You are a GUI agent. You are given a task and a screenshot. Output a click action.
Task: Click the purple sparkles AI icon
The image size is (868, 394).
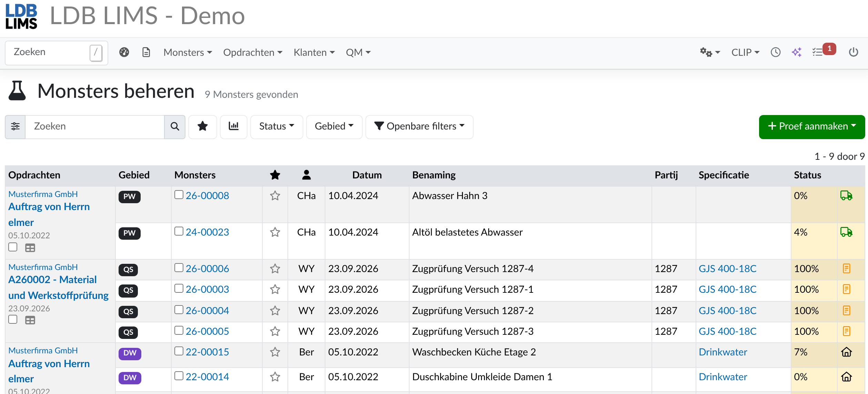pyautogui.click(x=797, y=52)
